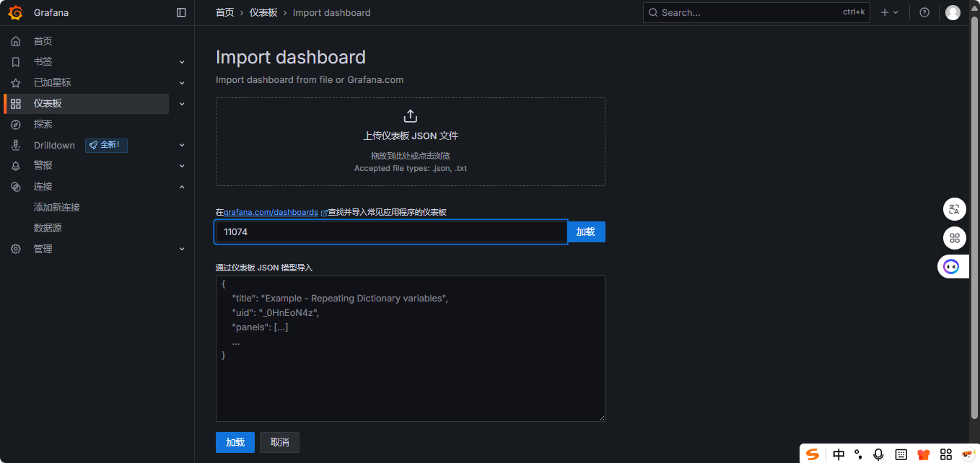Image resolution: width=980 pixels, height=463 pixels.
Task: Click the bottom 加载 button under JSON box
Action: [x=235, y=442]
